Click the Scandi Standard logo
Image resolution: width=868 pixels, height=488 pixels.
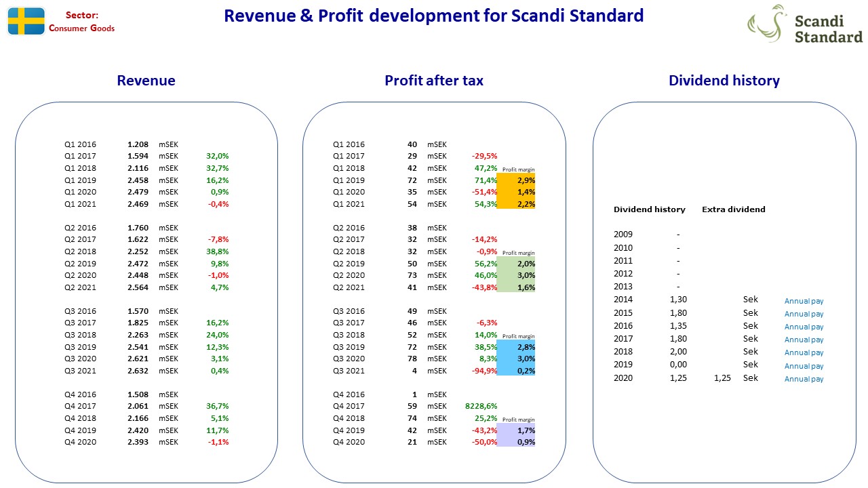click(805, 24)
